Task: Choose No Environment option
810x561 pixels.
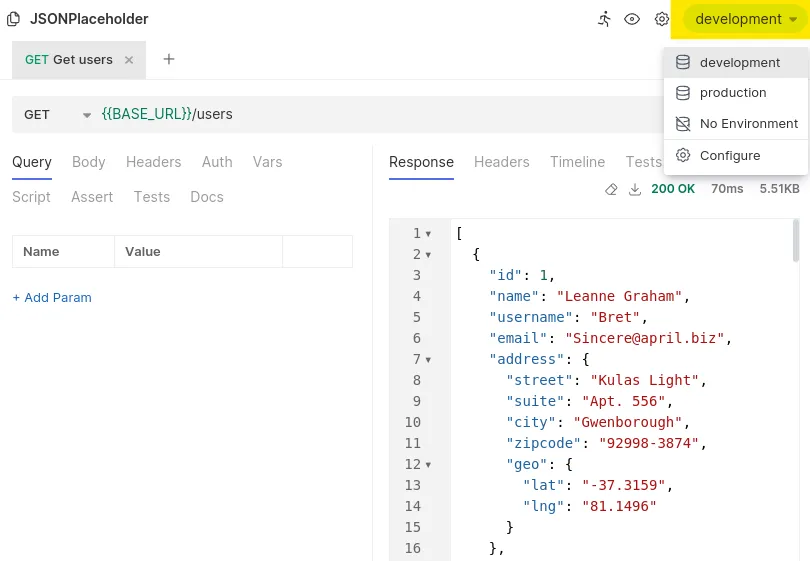Action: (x=748, y=124)
